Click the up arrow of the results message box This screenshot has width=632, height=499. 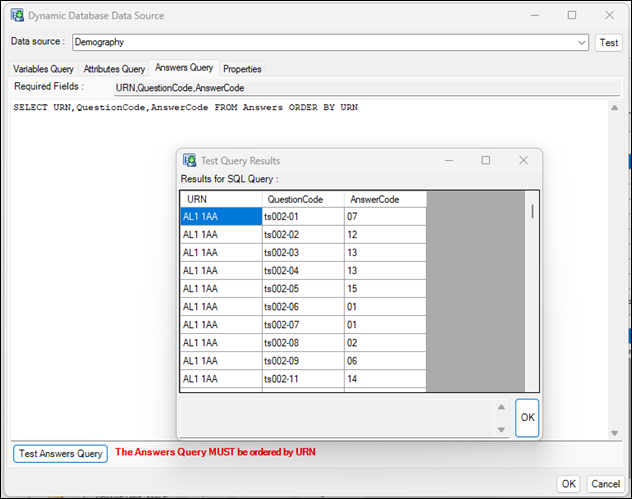(x=501, y=407)
